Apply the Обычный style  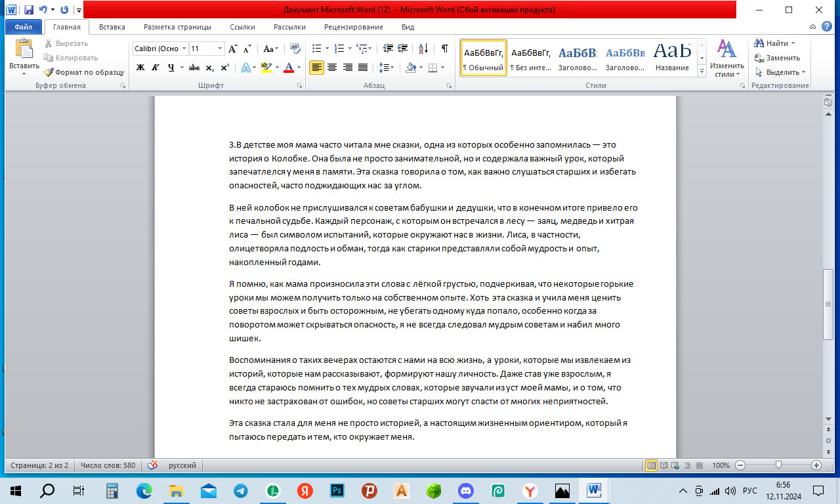coord(483,58)
